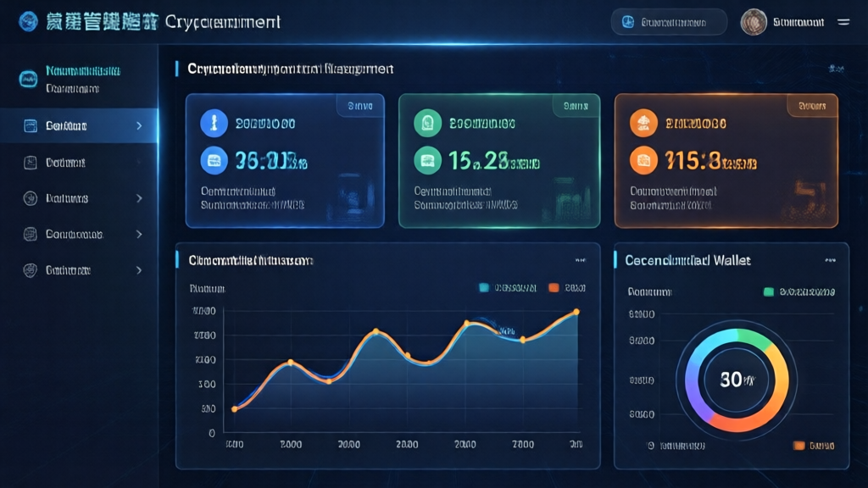The image size is (868, 488).
Task: Toggle the green legend entry in the Wallet panel
Action: tap(768, 291)
